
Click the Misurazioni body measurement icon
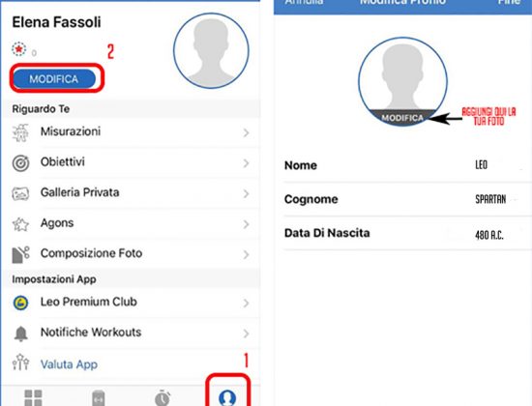[20, 132]
